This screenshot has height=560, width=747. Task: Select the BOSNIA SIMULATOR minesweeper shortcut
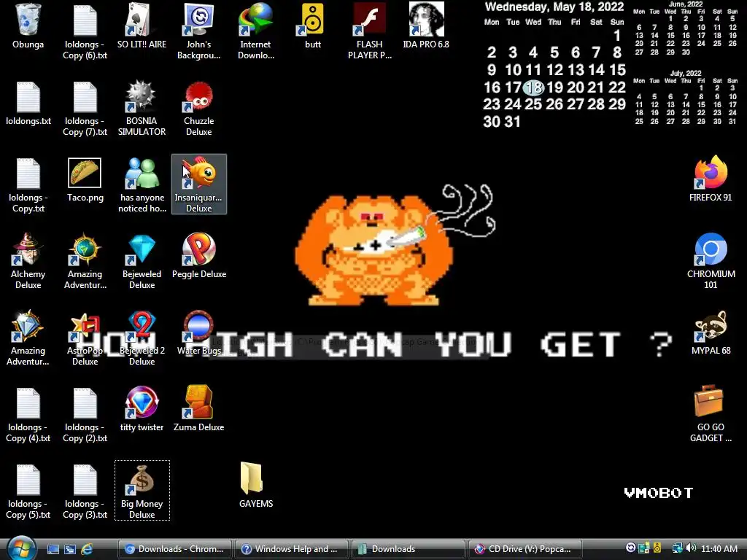142,108
